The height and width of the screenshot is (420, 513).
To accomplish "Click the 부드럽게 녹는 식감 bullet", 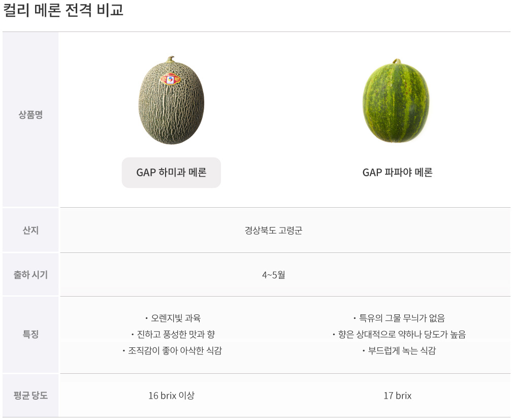I will (x=399, y=350).
